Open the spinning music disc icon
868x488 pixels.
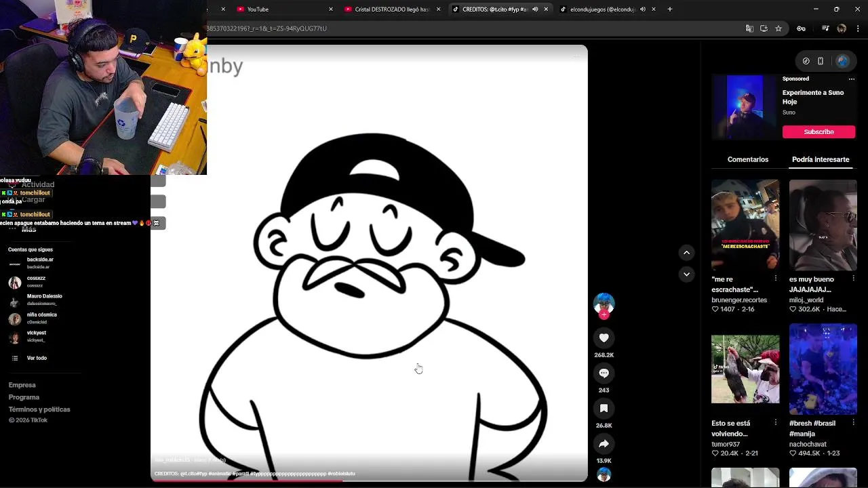(604, 474)
